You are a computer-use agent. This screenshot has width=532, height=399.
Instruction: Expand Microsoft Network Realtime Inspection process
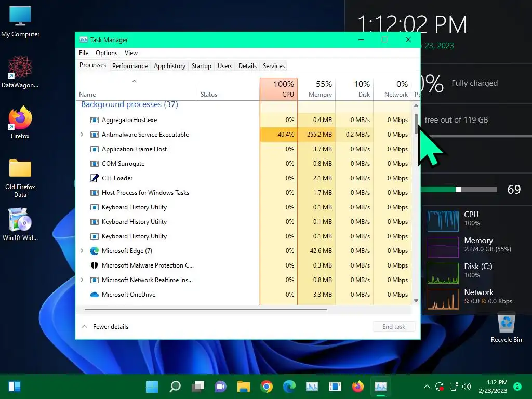coord(82,280)
